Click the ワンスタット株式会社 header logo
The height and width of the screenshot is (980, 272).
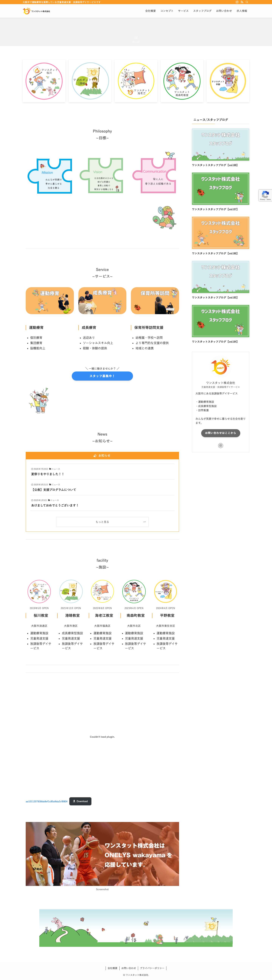tap(37, 11)
